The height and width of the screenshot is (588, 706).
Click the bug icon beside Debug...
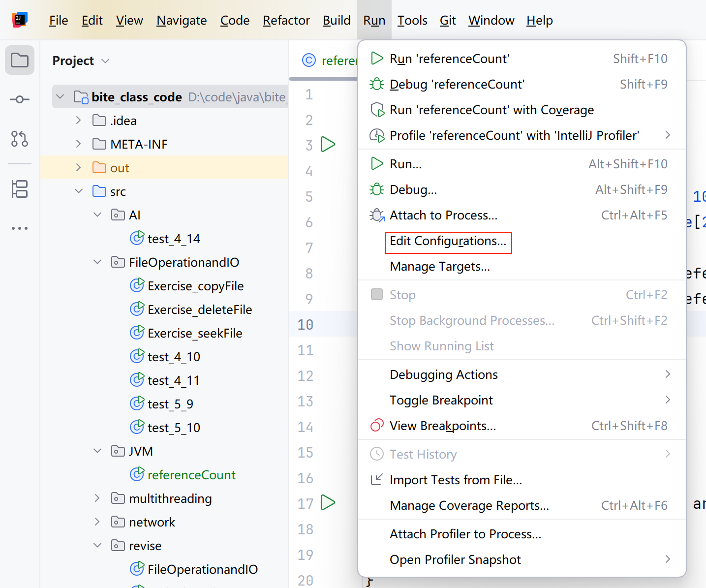point(377,189)
